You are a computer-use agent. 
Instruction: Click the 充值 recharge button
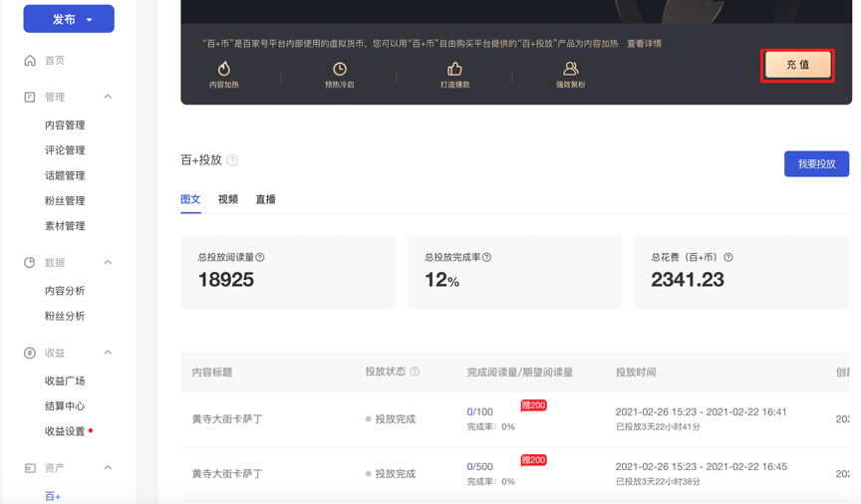(x=798, y=65)
